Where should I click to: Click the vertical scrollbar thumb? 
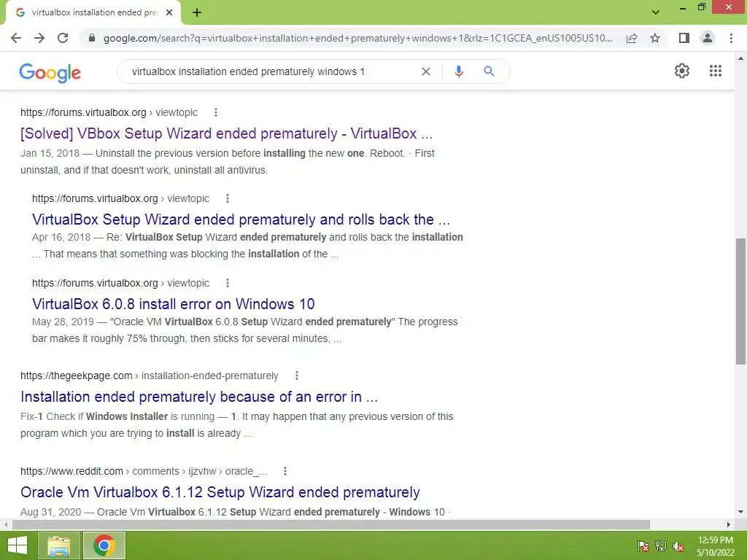click(x=740, y=301)
